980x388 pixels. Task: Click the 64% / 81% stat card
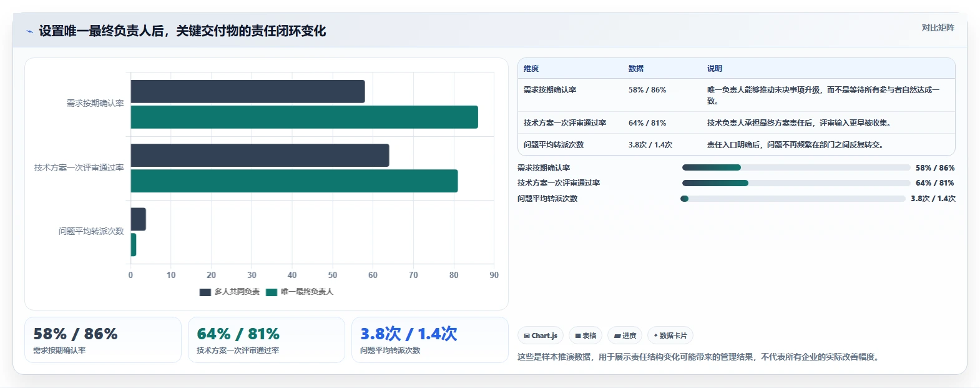pyautogui.click(x=267, y=340)
